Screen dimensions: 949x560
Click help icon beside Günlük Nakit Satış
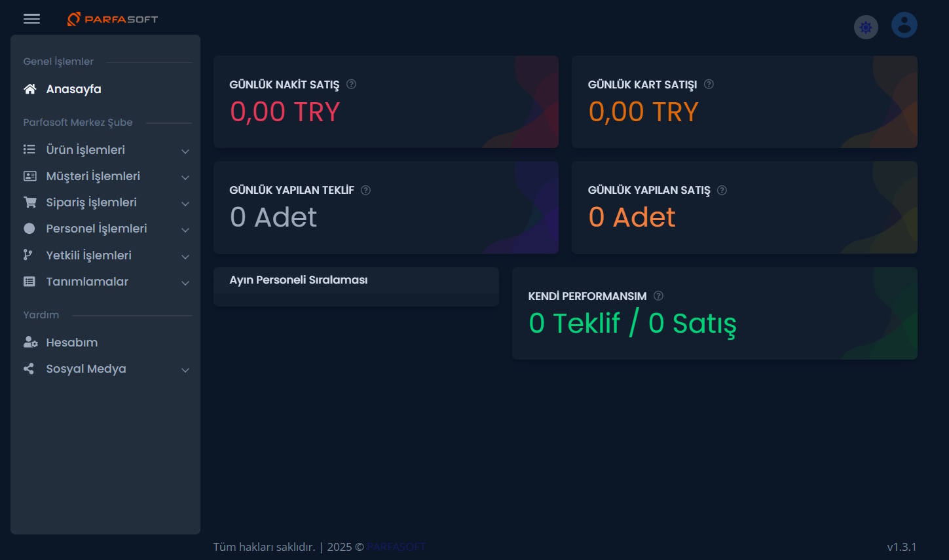coord(352,84)
